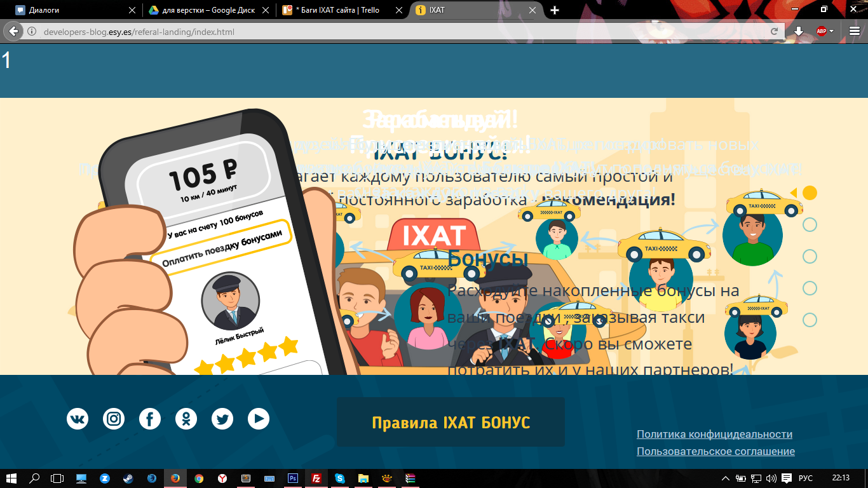Open the YouTube play icon in footer
The width and height of the screenshot is (868, 488).
259,419
